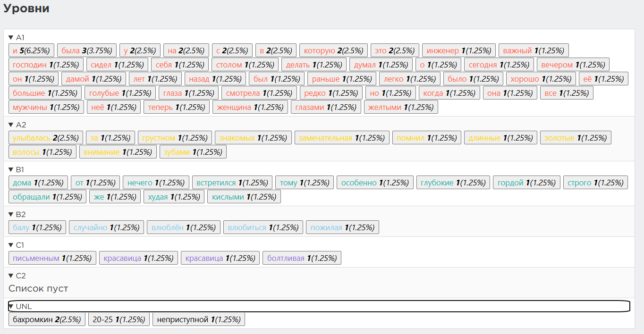Screen dimensions: 644x334
Task: Collapse the A2 level section
Action: click(17, 125)
